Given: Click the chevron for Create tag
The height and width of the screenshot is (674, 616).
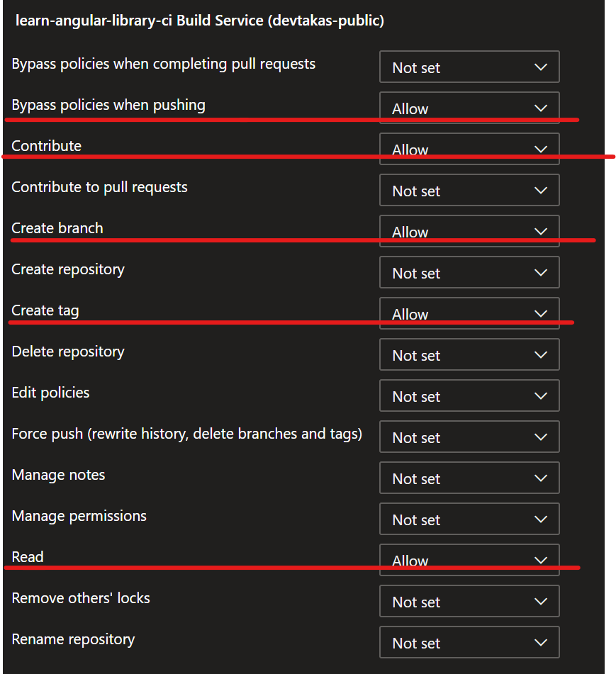Looking at the screenshot, I should coord(541,313).
